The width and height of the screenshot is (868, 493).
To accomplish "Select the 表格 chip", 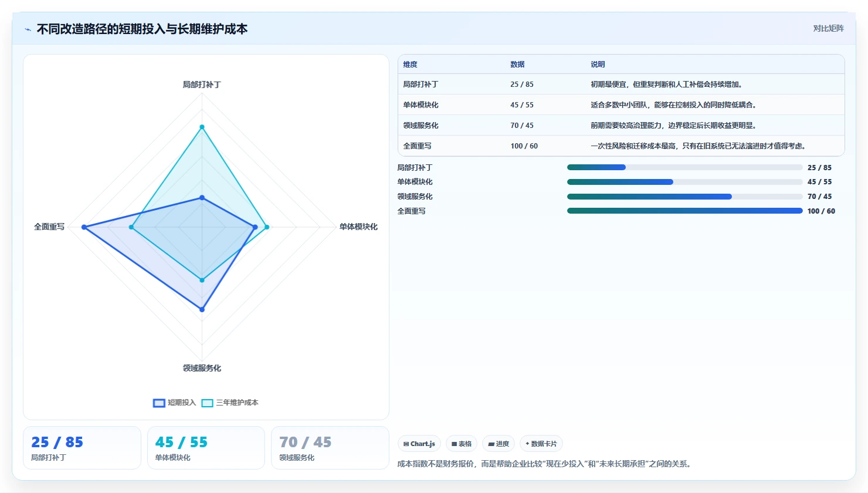I will [462, 444].
